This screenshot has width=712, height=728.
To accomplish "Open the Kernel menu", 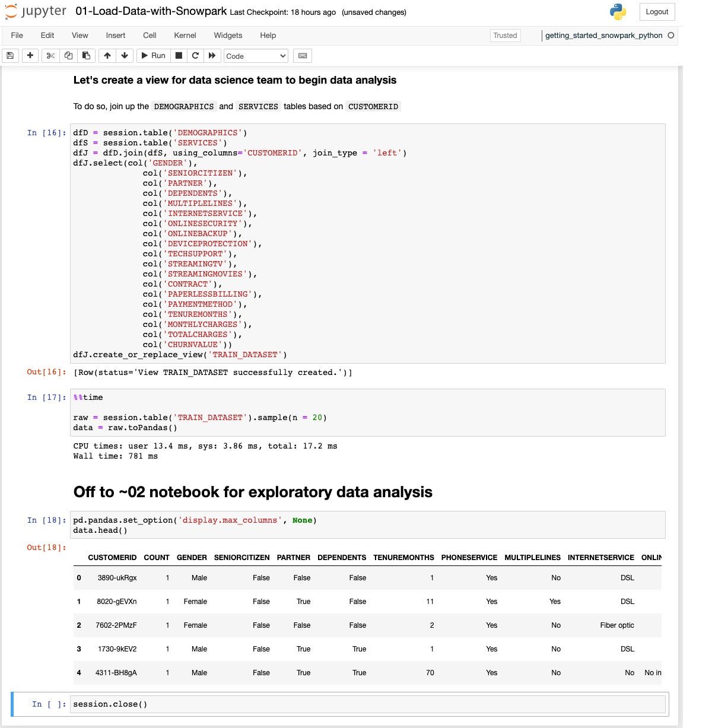I will 185,36.
